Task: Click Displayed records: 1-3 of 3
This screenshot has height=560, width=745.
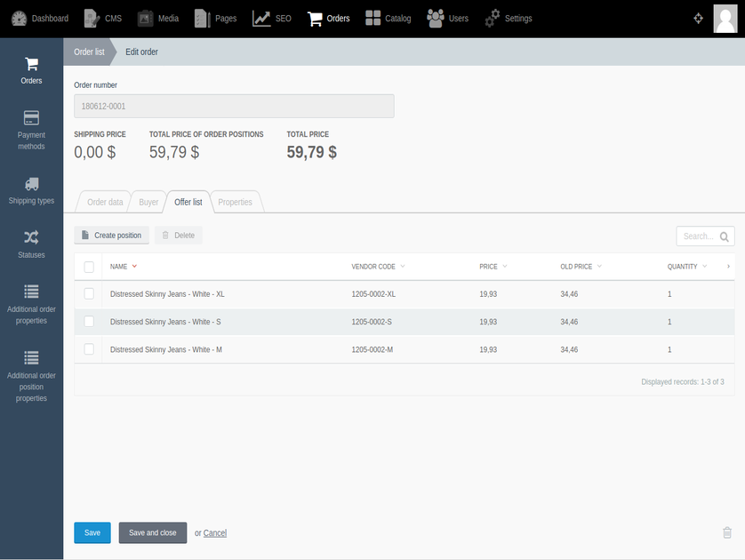Action: tap(682, 382)
